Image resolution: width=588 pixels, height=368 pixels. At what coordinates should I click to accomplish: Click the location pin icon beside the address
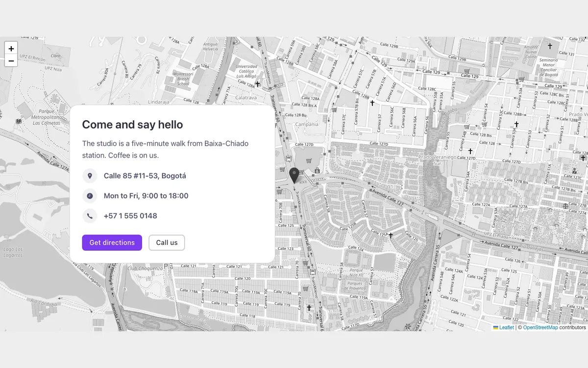click(x=90, y=176)
